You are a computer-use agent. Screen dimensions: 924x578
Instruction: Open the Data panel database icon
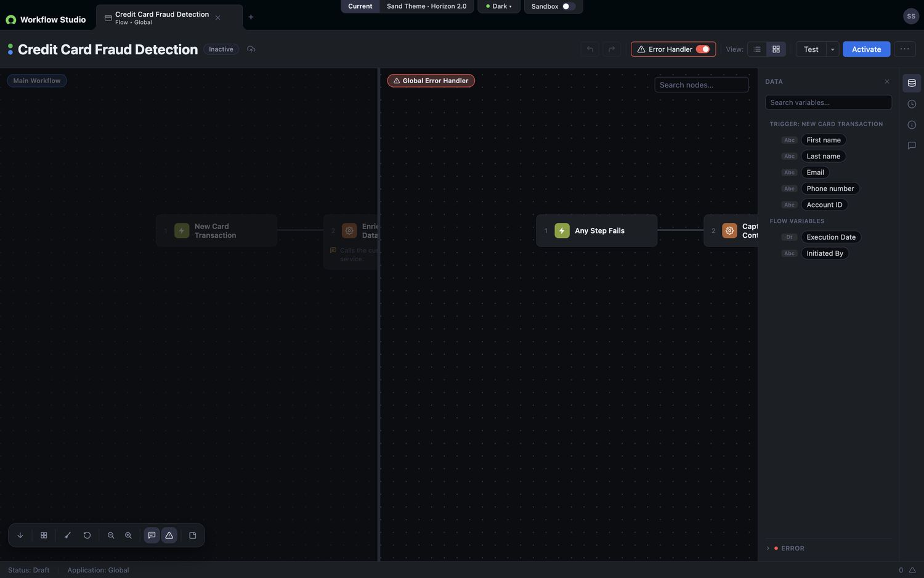click(912, 83)
